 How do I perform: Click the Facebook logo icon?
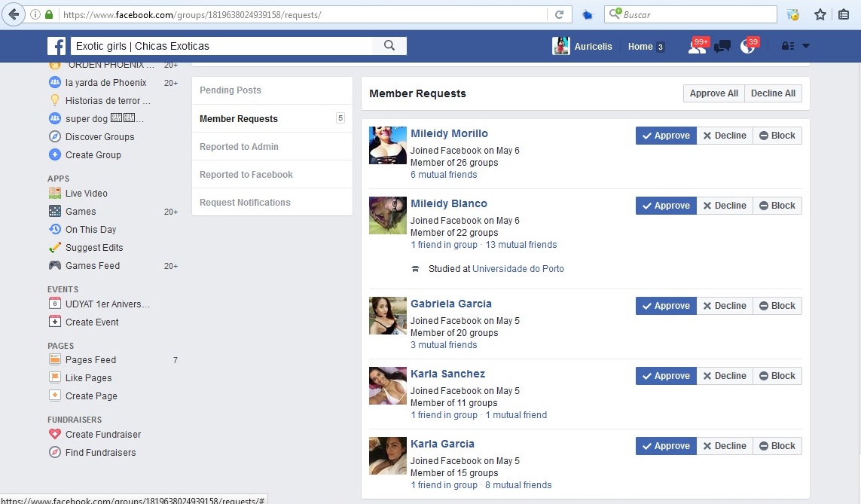click(56, 46)
